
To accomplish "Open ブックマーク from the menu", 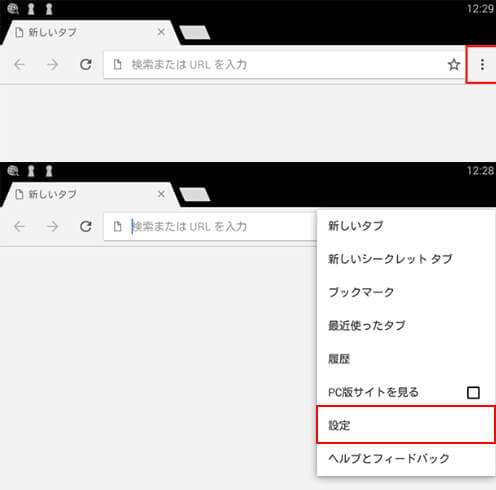I will point(406,292).
